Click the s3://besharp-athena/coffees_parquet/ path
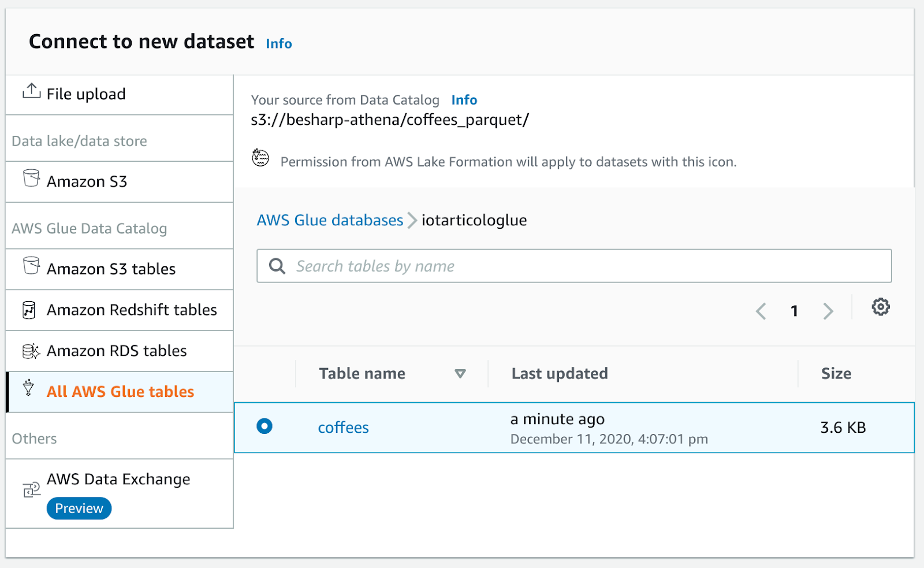 pos(390,120)
